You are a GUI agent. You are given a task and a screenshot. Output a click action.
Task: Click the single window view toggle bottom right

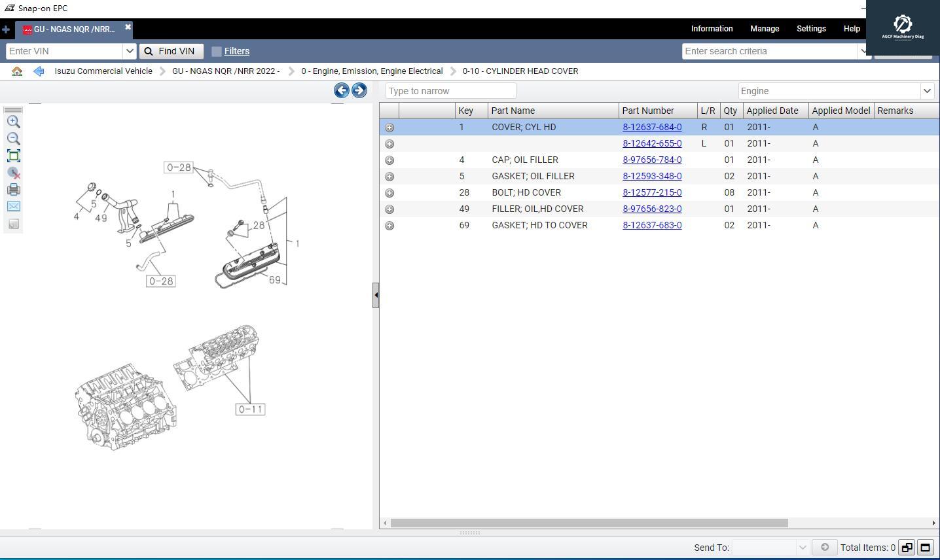[925, 548]
